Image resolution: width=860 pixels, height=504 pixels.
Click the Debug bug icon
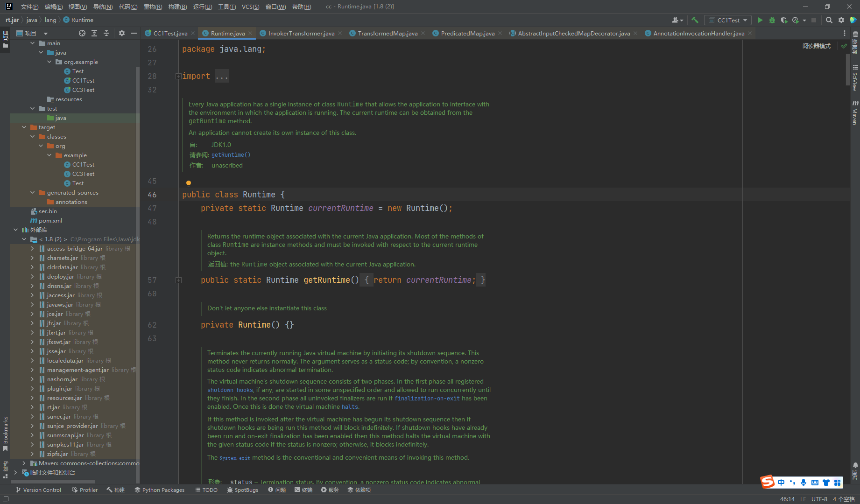pyautogui.click(x=772, y=20)
